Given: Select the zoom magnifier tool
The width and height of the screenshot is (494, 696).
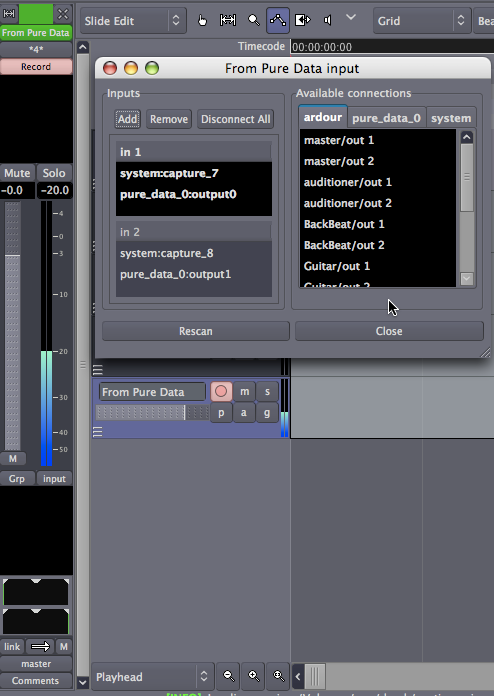Looking at the screenshot, I should [x=253, y=20].
